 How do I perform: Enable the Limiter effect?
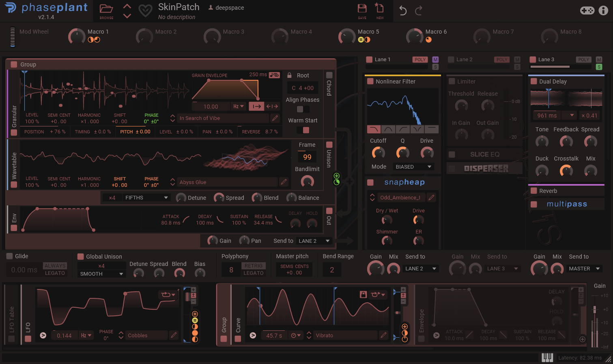452,81
